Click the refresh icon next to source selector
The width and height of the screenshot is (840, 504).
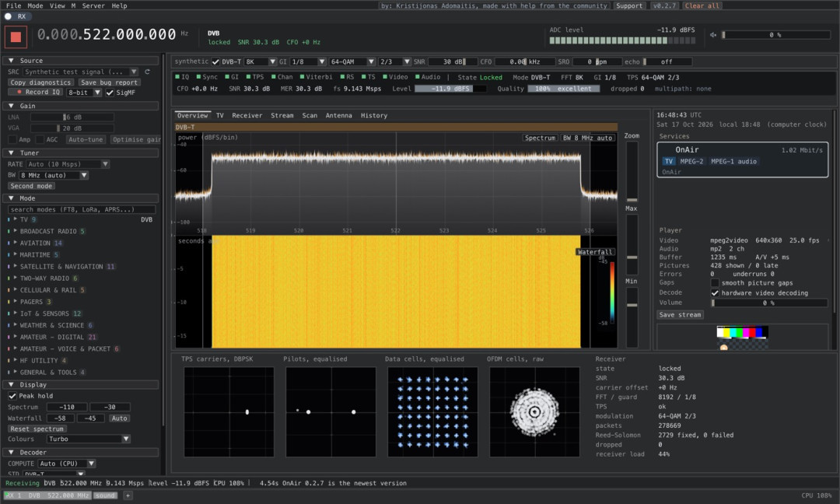point(147,72)
